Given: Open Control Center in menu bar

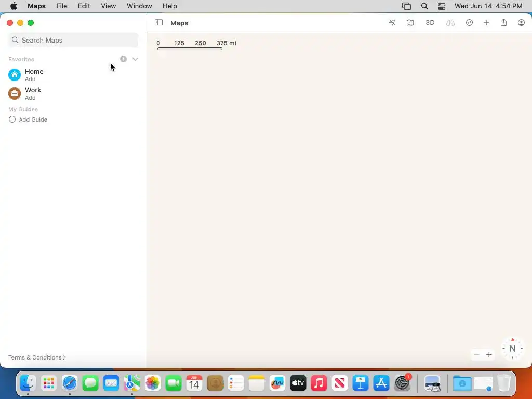Looking at the screenshot, I should point(442,6).
